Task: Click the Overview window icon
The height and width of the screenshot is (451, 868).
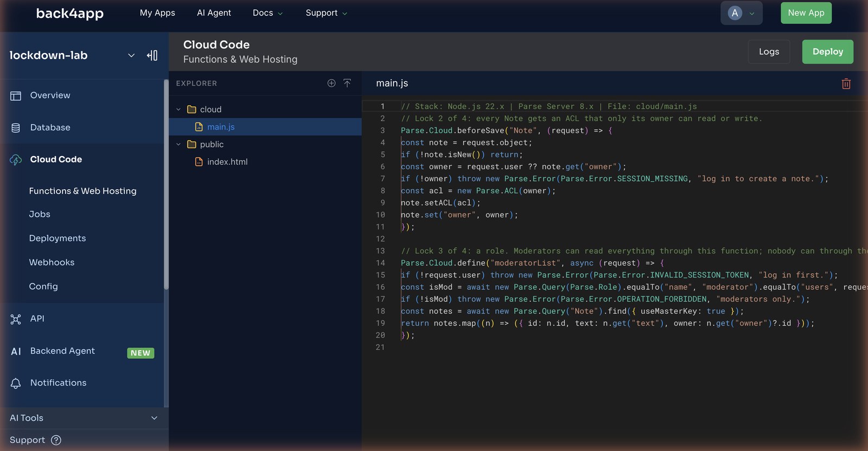Action: point(16,96)
